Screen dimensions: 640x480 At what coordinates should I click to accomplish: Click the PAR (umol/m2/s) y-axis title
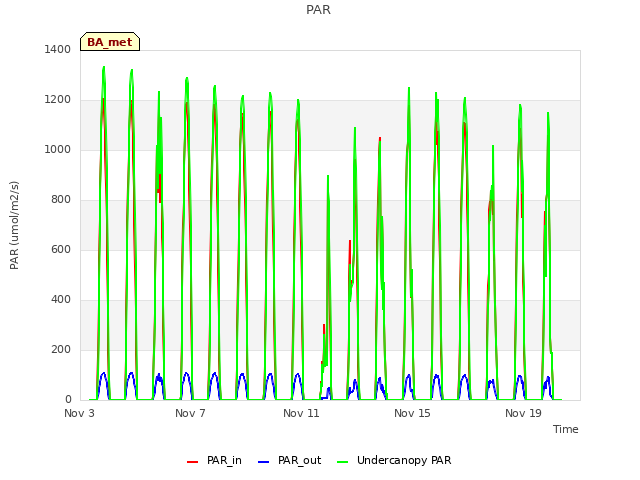tap(14, 225)
